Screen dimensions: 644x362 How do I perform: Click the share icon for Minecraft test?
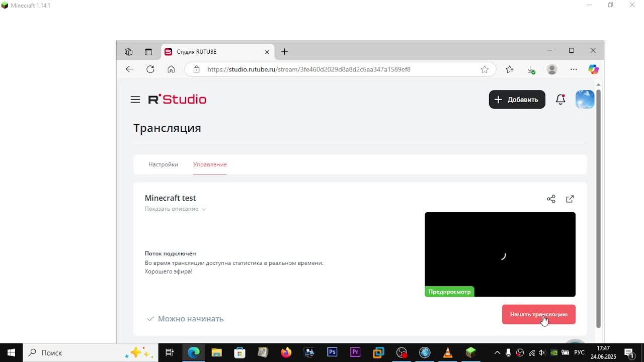point(551,199)
